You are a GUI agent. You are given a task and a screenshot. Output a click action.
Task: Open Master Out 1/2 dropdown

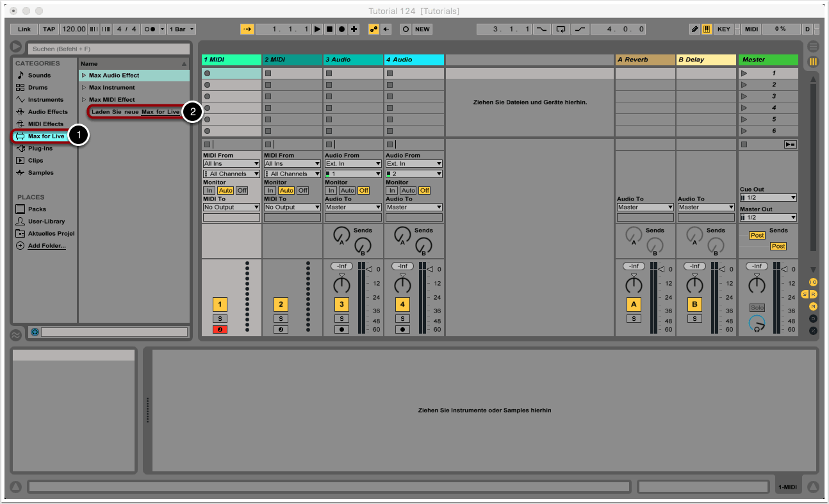click(768, 218)
